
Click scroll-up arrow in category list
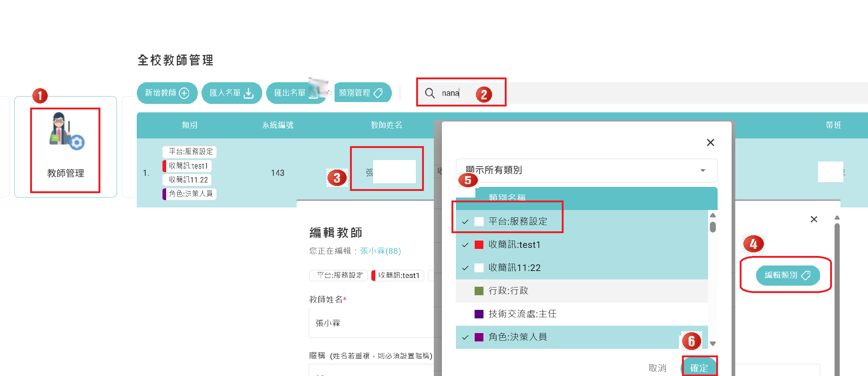pos(712,215)
